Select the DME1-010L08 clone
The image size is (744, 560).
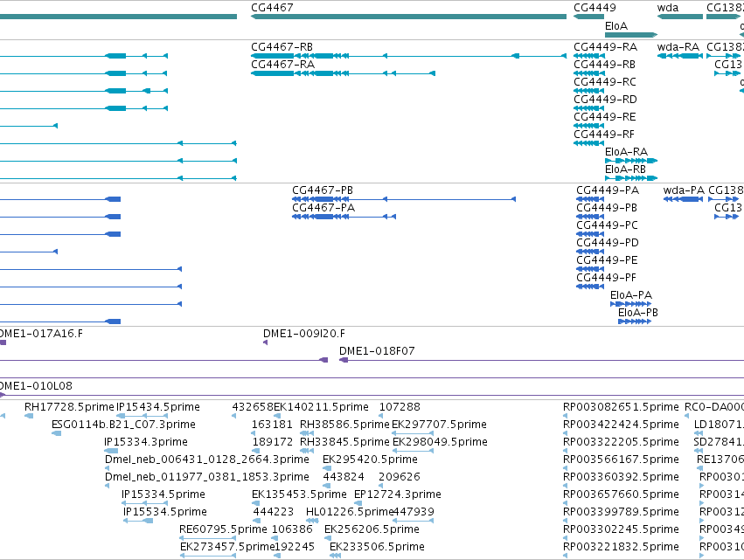[x=372, y=396]
